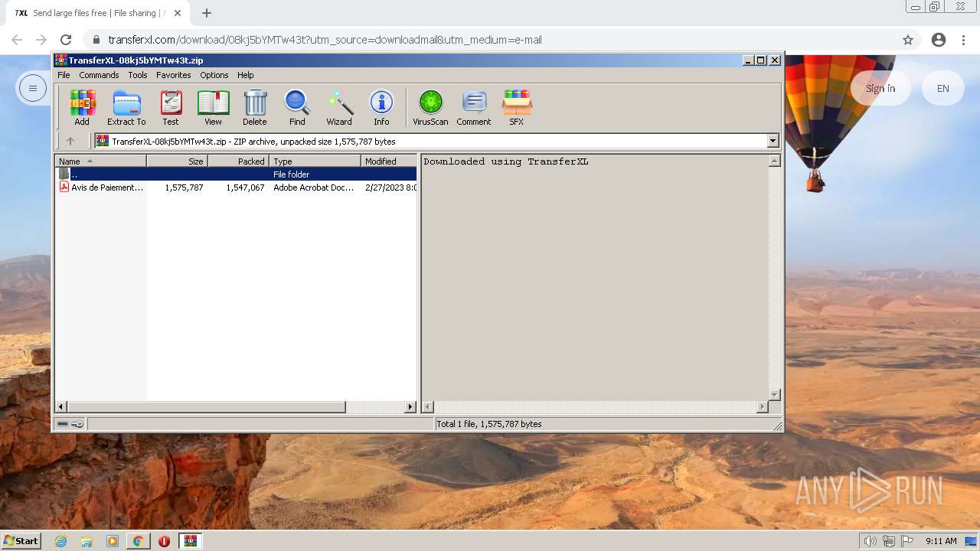980x551 pixels.
Task: Open the File menu
Action: (64, 75)
